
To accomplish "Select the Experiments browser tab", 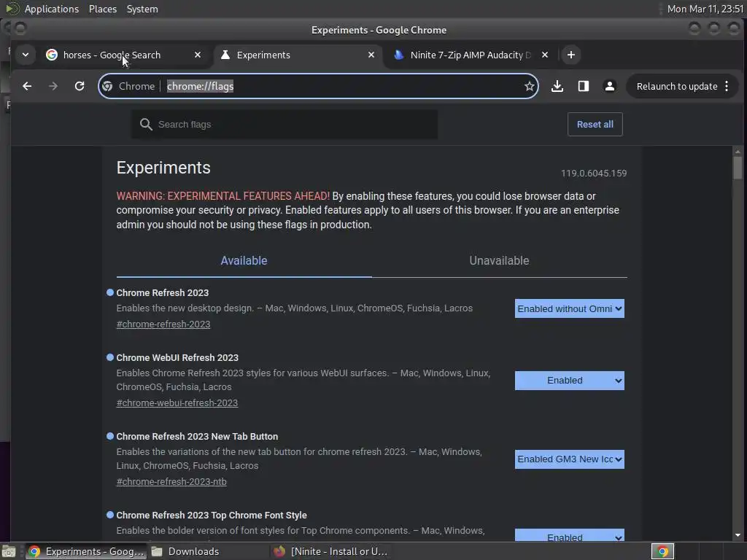I will tap(298, 55).
